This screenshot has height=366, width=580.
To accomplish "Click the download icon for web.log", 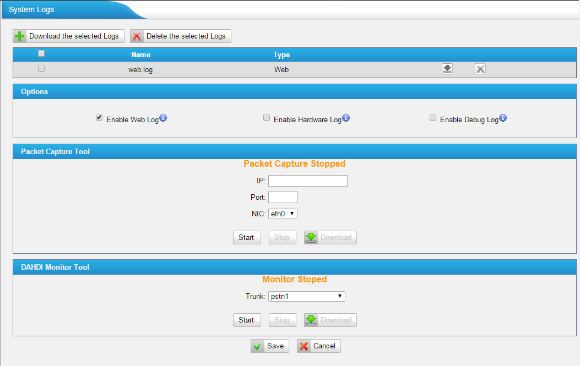I will tap(447, 69).
